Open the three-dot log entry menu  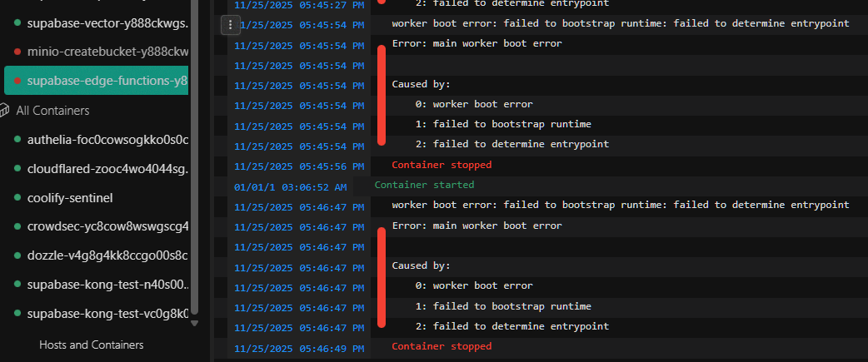pos(231,25)
